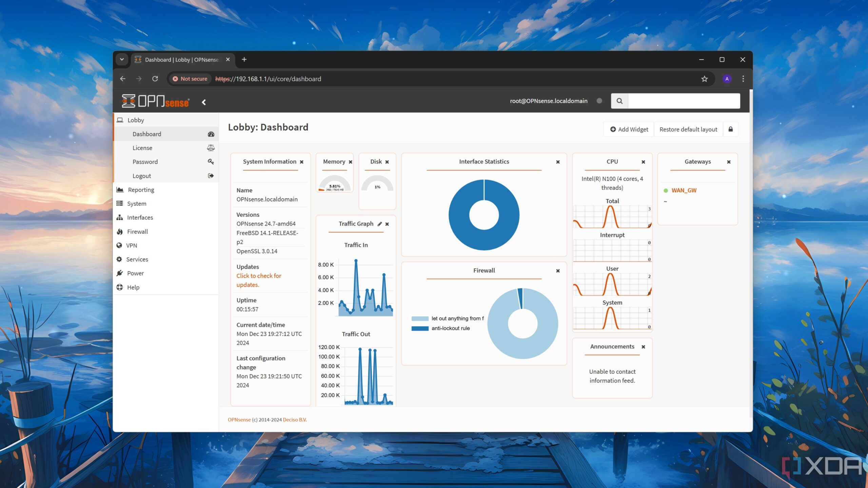Click the Restore default layout button
Viewport: 868px width, 488px height.
pyautogui.click(x=688, y=129)
